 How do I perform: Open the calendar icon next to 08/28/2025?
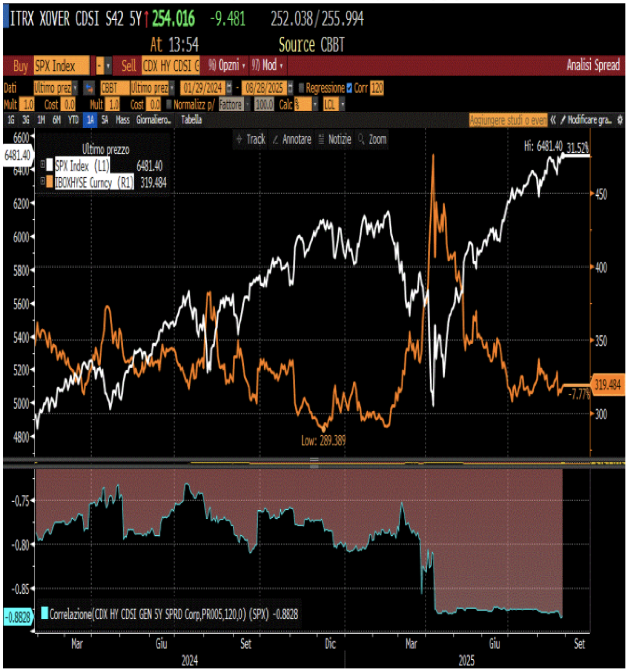coord(290,88)
